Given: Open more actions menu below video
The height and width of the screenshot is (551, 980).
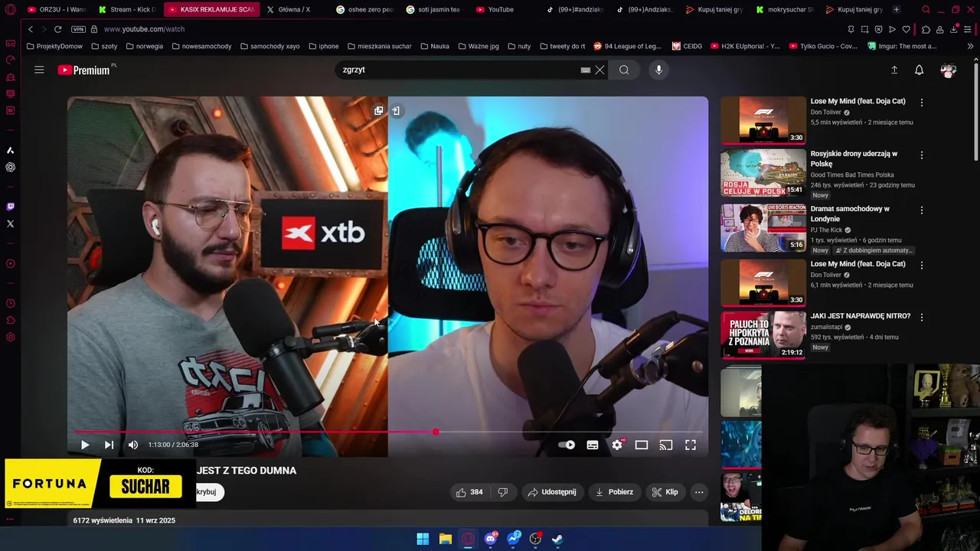Looking at the screenshot, I should click(x=699, y=492).
